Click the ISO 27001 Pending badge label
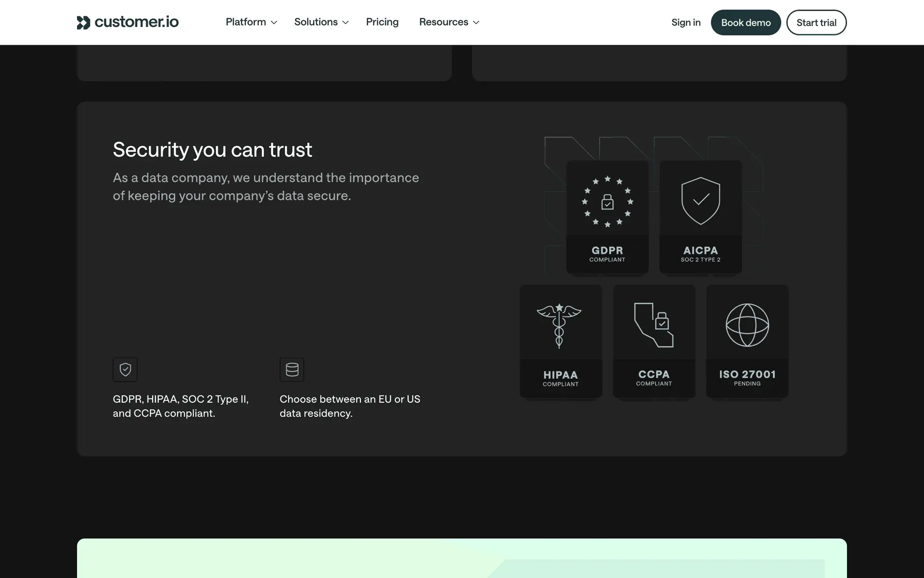This screenshot has height=578, width=924. coord(747,378)
